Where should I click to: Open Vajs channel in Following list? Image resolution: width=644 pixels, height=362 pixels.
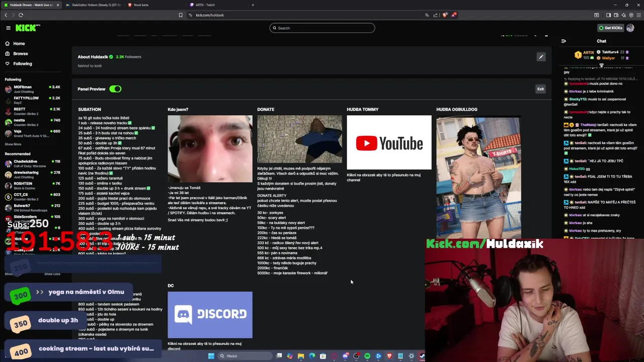pyautogui.click(x=32, y=133)
